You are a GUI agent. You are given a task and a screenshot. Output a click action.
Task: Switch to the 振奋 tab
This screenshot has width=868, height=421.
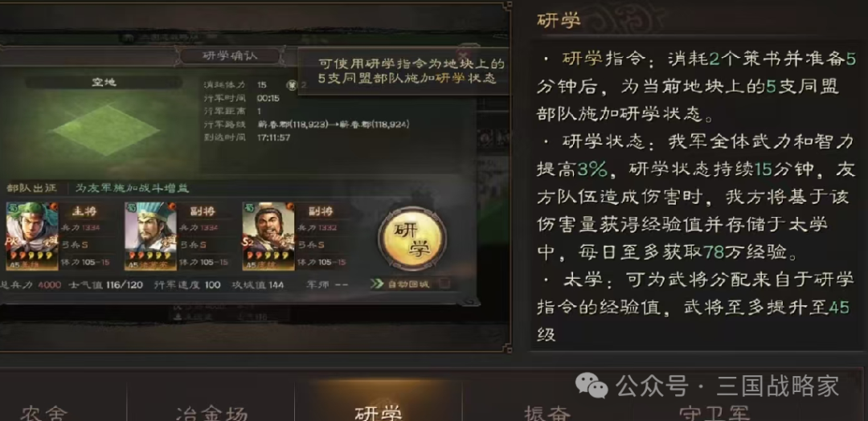pyautogui.click(x=547, y=413)
